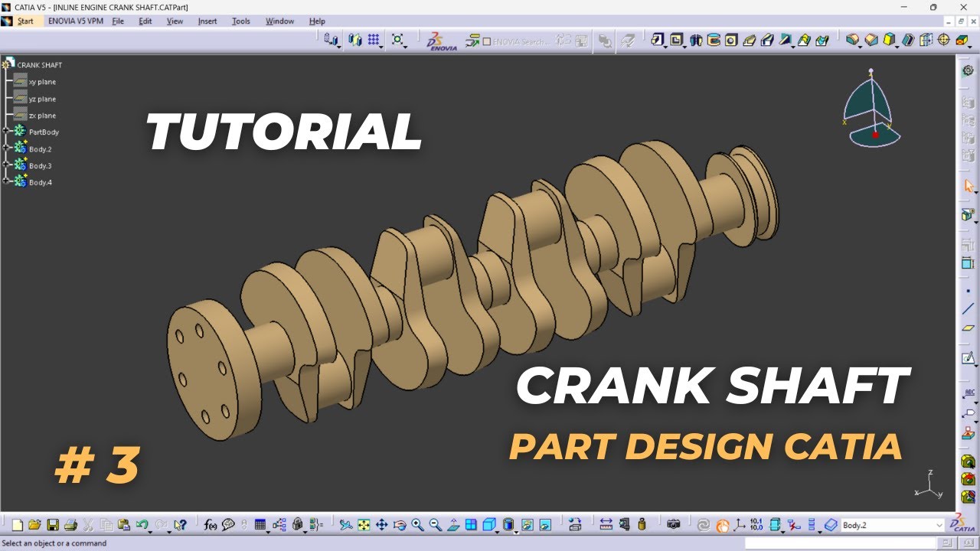This screenshot has width=980, height=551.
Task: Select the Body.4 label in the tree
Action: pos(41,182)
